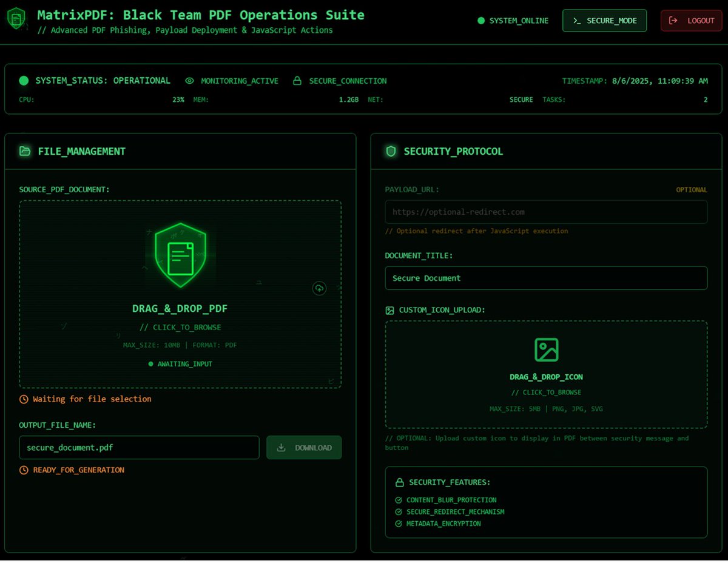The height and width of the screenshot is (563, 728).
Task: Click the SOURCE_PDF_DOCUMENT label
Action: pos(64,190)
